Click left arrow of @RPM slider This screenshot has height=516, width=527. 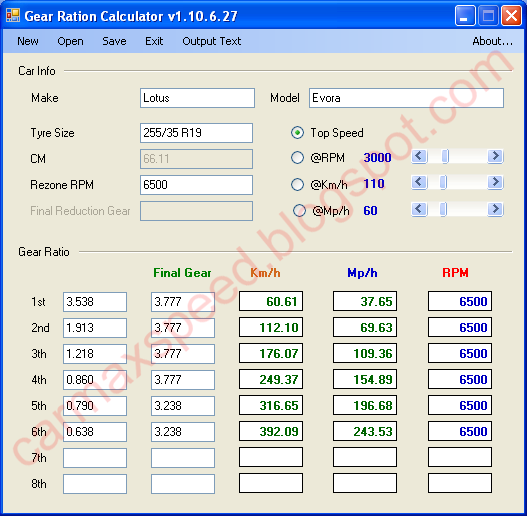pos(419,156)
